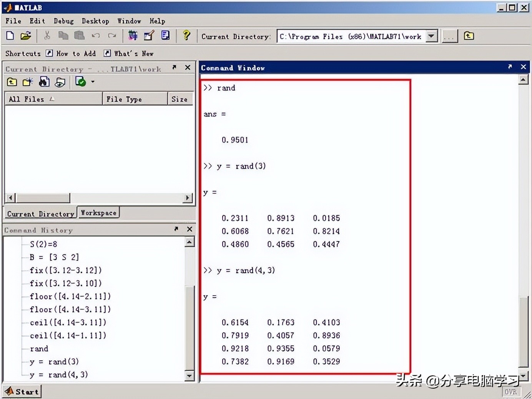This screenshot has width=532, height=399.
Task: Click the browse for folder button
Action: (x=449, y=37)
